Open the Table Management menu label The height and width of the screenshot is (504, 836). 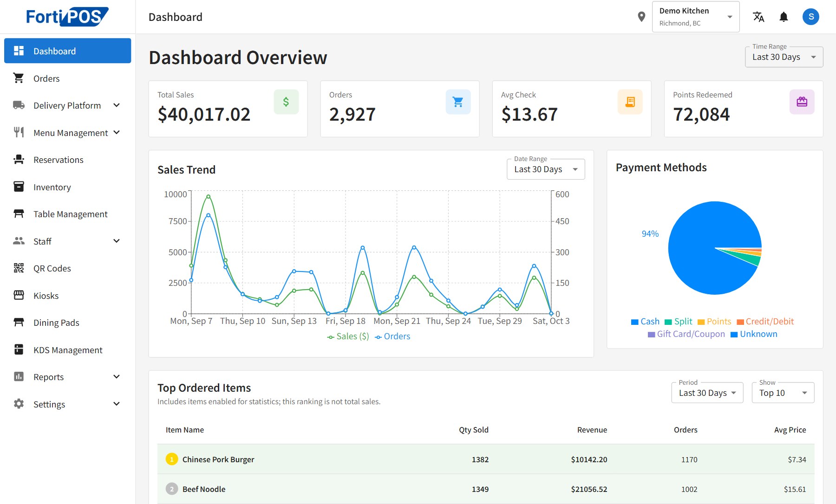[x=71, y=214]
